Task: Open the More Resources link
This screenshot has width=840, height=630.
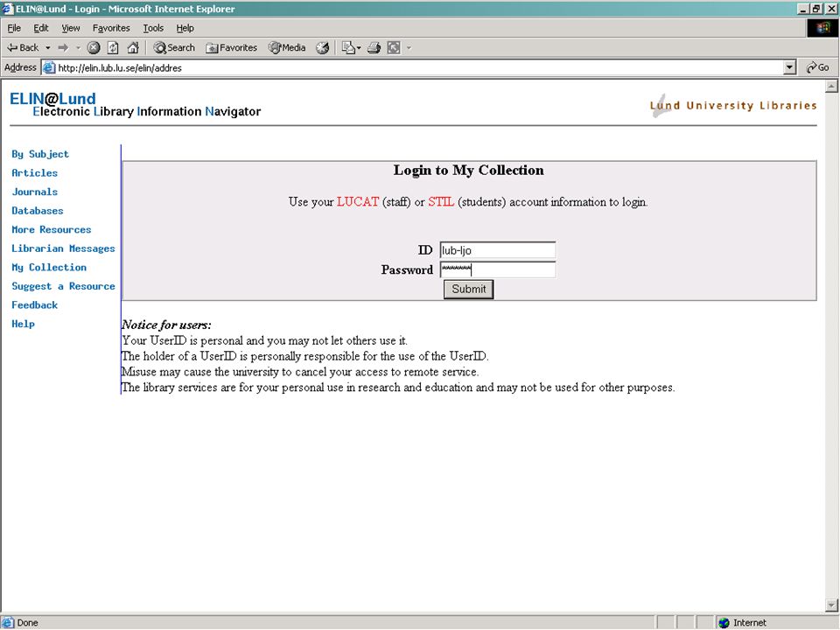Action: click(x=52, y=229)
